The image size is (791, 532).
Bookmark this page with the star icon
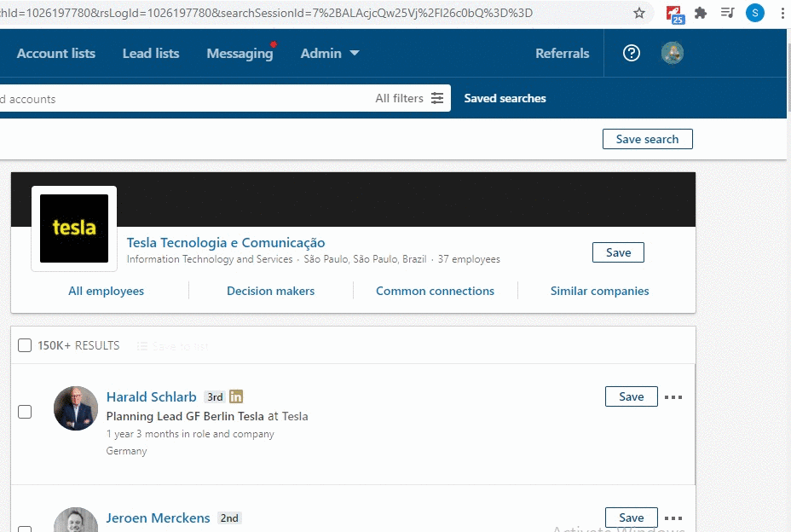[639, 13]
